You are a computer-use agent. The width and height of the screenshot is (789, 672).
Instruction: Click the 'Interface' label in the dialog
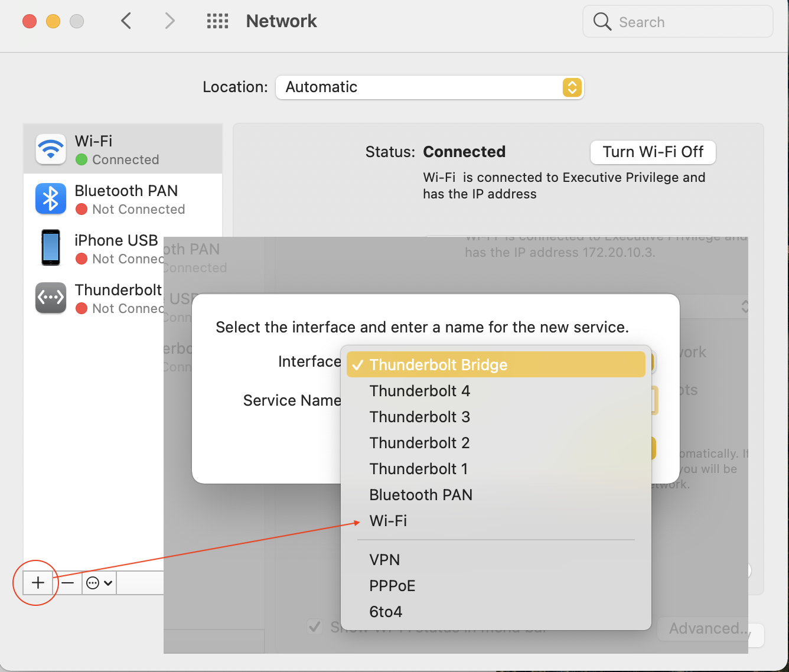click(309, 361)
